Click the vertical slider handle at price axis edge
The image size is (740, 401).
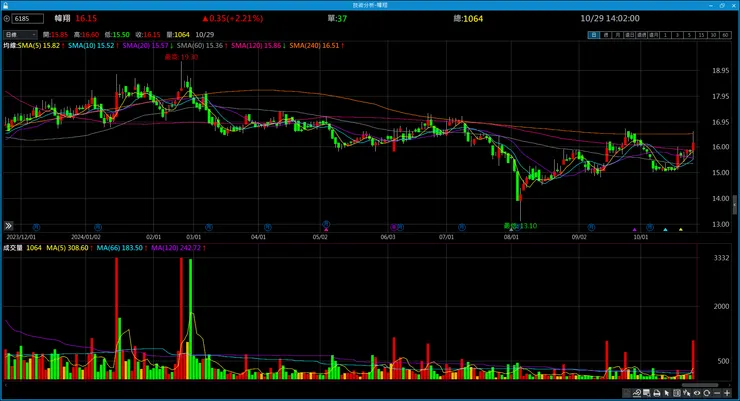pyautogui.click(x=734, y=205)
